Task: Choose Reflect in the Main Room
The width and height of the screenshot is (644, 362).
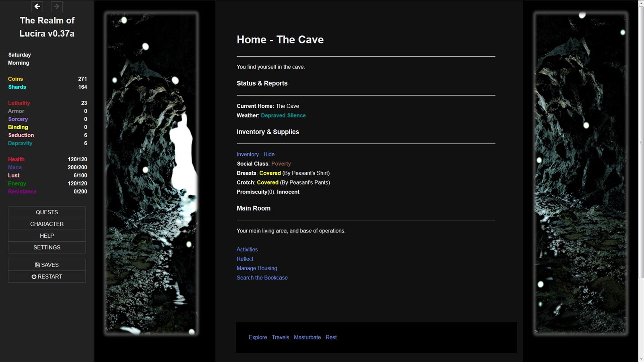Action: click(245, 259)
